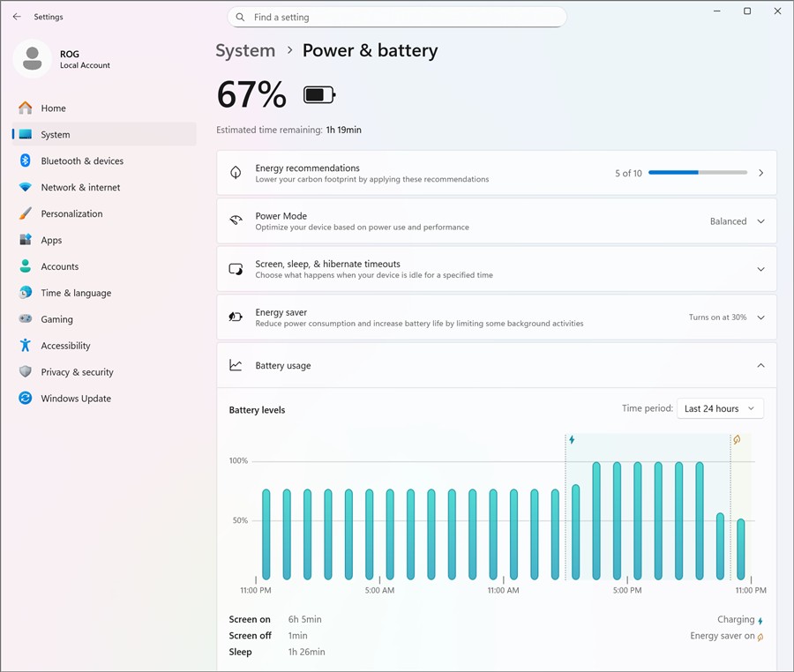Click the System breadcrumb link

click(245, 50)
